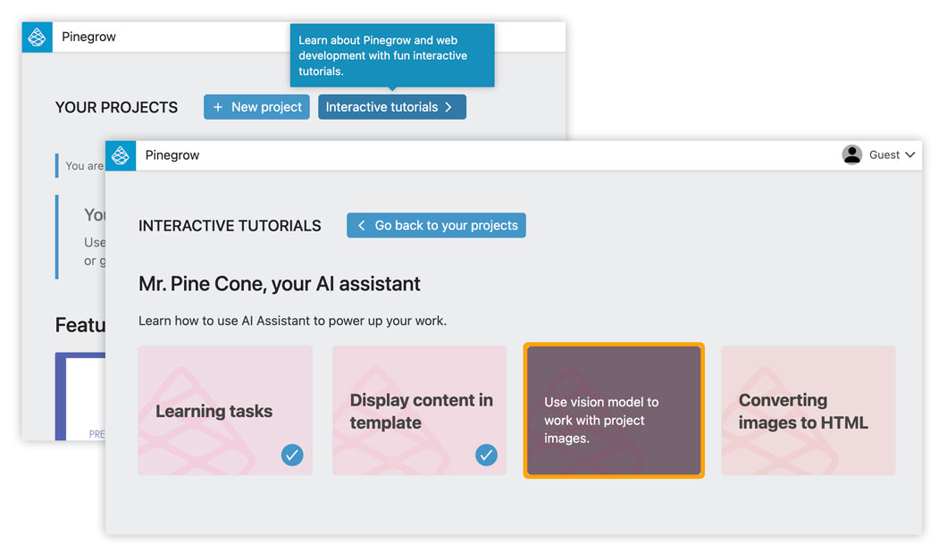Click the checkmark on Display content in template
Viewport: 947px width, 560px height.
point(486,455)
